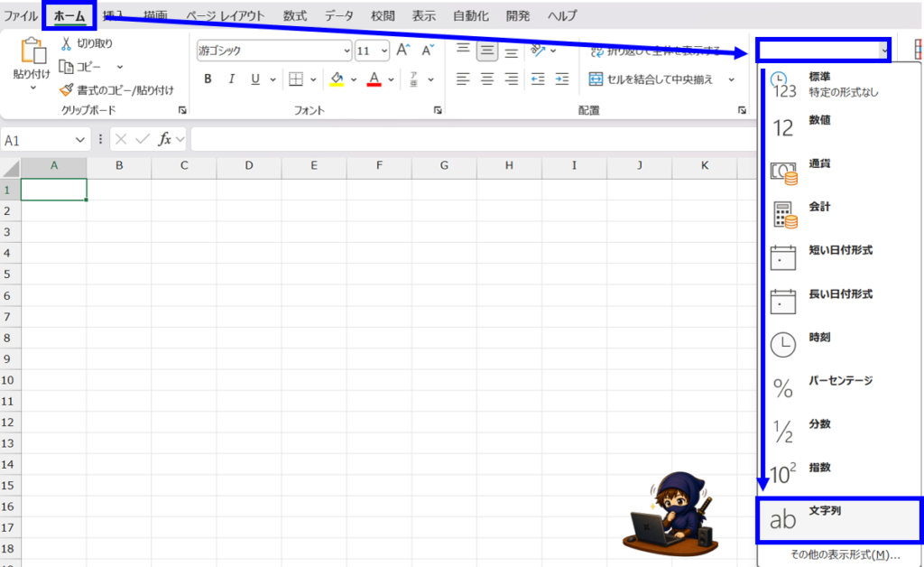Click the phonetic guide (ふりがな) icon
The height and width of the screenshot is (567, 924).
coord(413,79)
